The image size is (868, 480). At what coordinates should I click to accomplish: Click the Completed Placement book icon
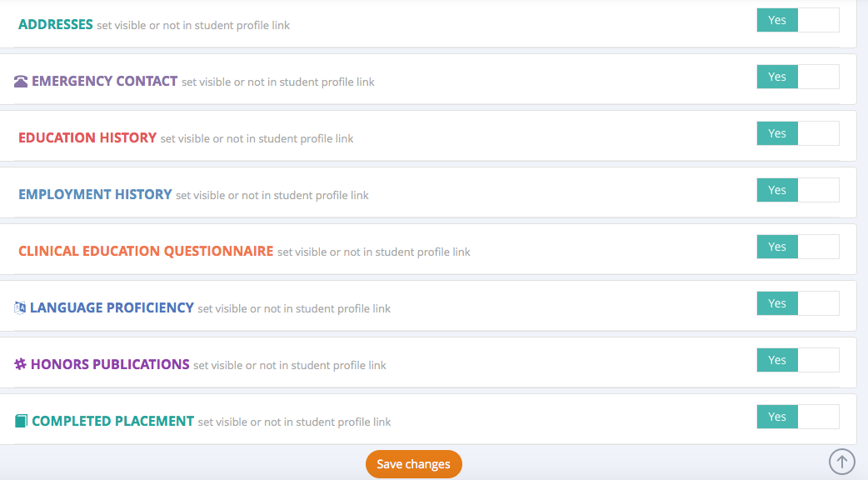coord(22,422)
